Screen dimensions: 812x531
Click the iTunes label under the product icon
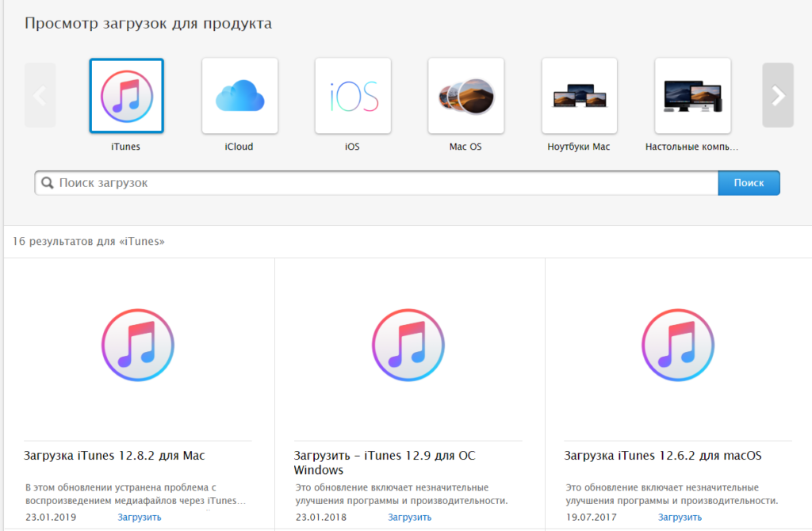(x=126, y=147)
